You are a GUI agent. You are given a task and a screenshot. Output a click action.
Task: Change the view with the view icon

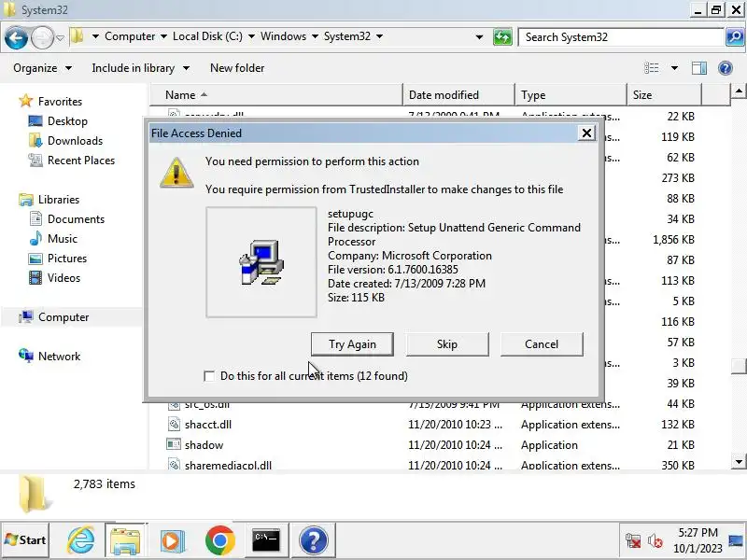tap(651, 68)
